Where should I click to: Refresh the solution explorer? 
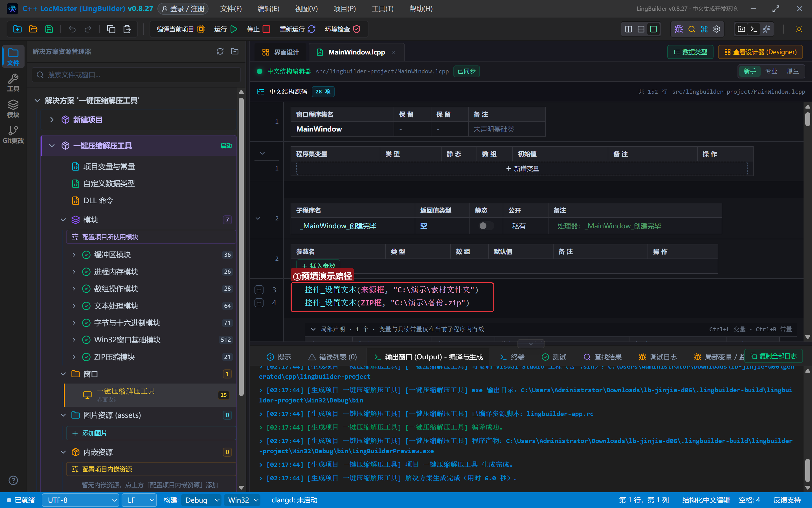pyautogui.click(x=220, y=51)
